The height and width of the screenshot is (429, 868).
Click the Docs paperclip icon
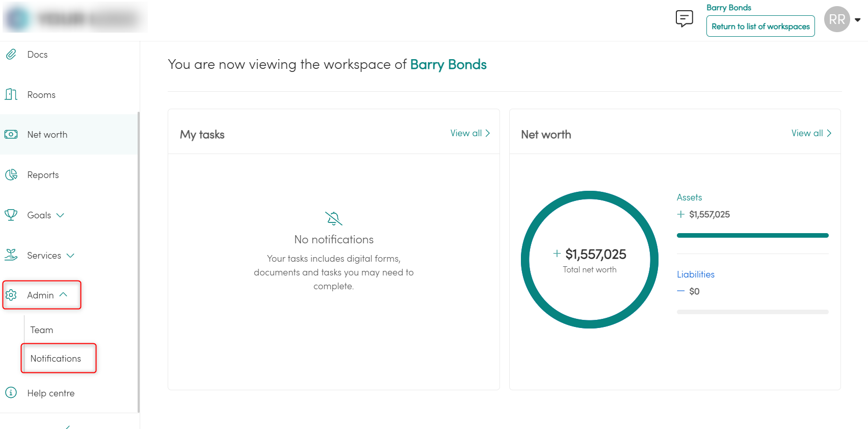(x=11, y=54)
